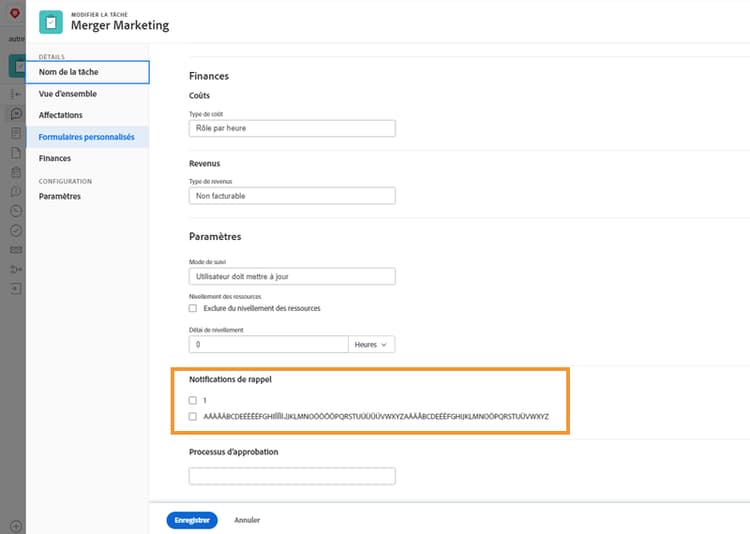The height and width of the screenshot is (534, 750).
Task: Click the Annuler button
Action: (247, 520)
